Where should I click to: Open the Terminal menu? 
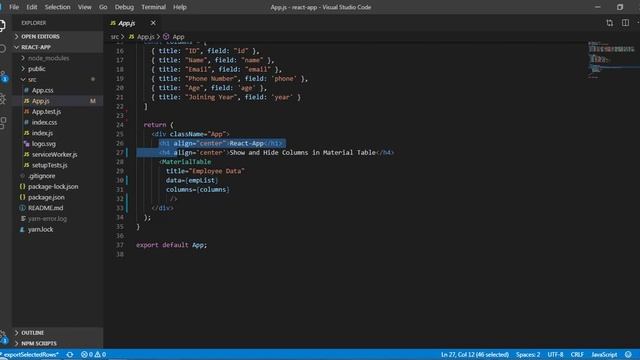pos(153,7)
